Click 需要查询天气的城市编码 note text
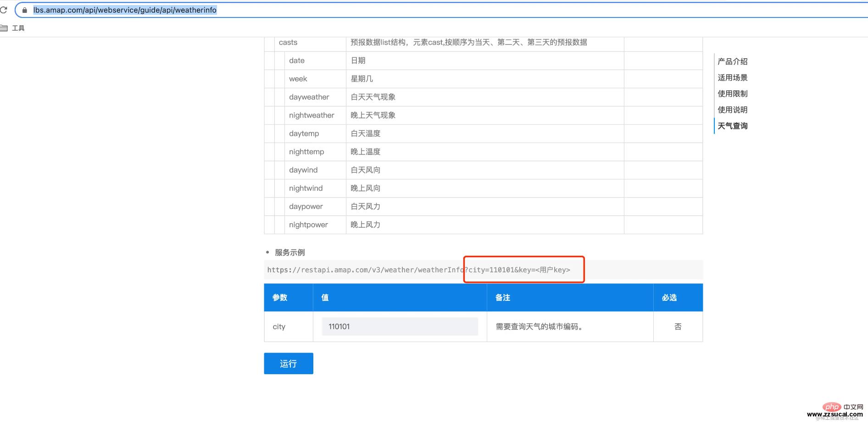Image resolution: width=868 pixels, height=422 pixels. 539,326
